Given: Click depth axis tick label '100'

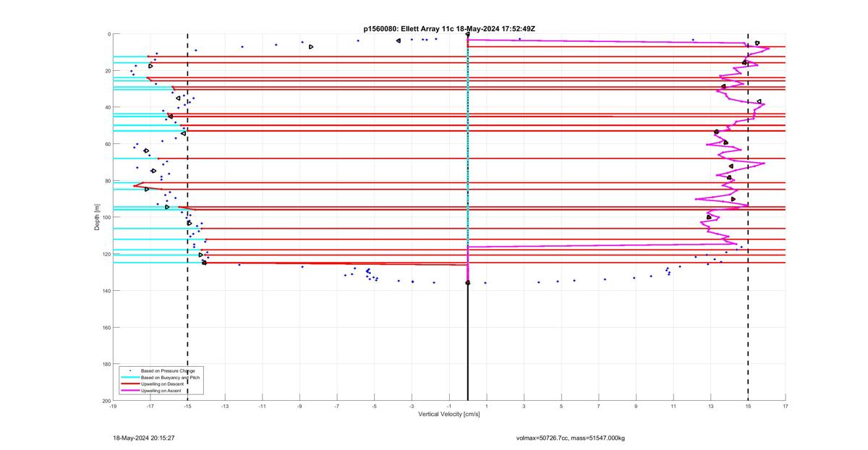Looking at the screenshot, I should point(106,218).
